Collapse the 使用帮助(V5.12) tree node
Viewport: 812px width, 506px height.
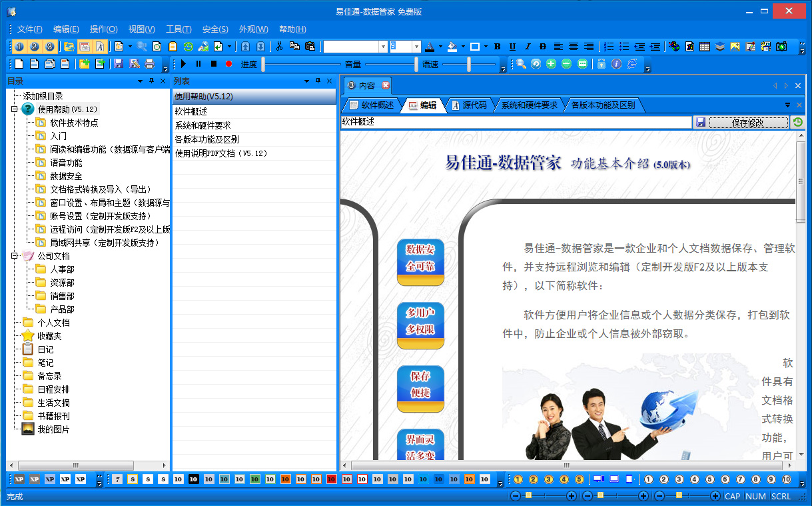14,109
